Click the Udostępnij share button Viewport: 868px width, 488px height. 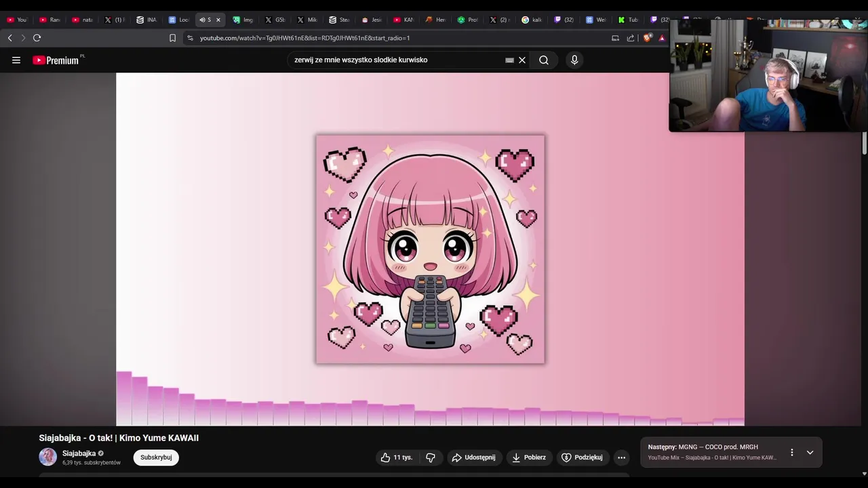pos(474,457)
